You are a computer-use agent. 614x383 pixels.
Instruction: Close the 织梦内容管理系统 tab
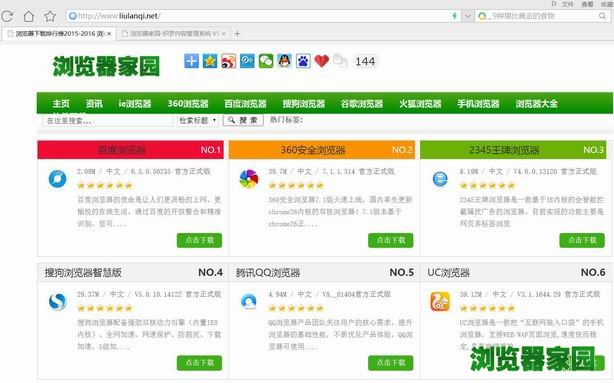[x=224, y=34]
